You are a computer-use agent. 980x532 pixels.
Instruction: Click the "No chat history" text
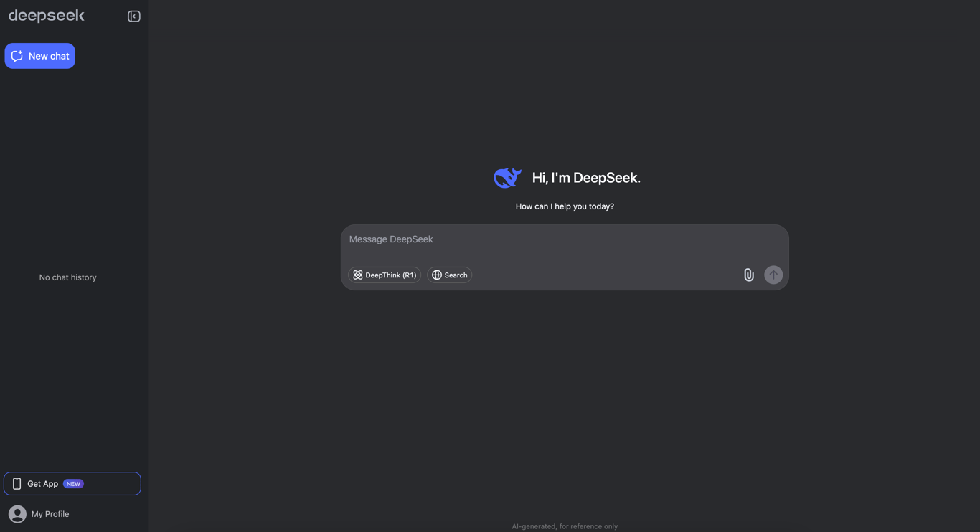click(x=67, y=277)
